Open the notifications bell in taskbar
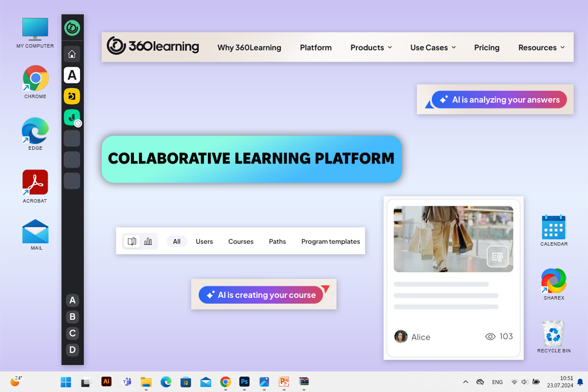The image size is (588, 392). [x=580, y=382]
